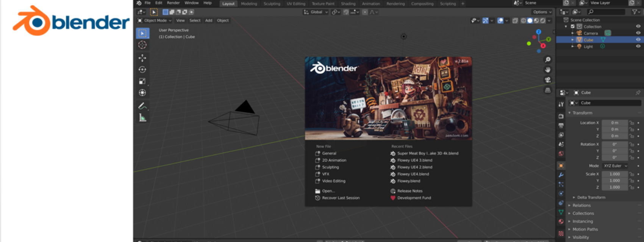Screen dimensions: 644x242
Task: Open the Render menu
Action: [173, 3]
